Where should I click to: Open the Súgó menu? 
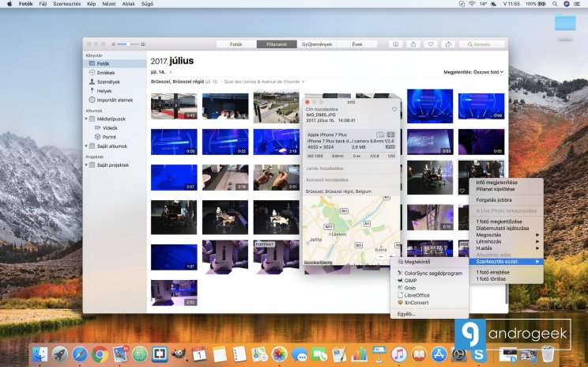(147, 4)
